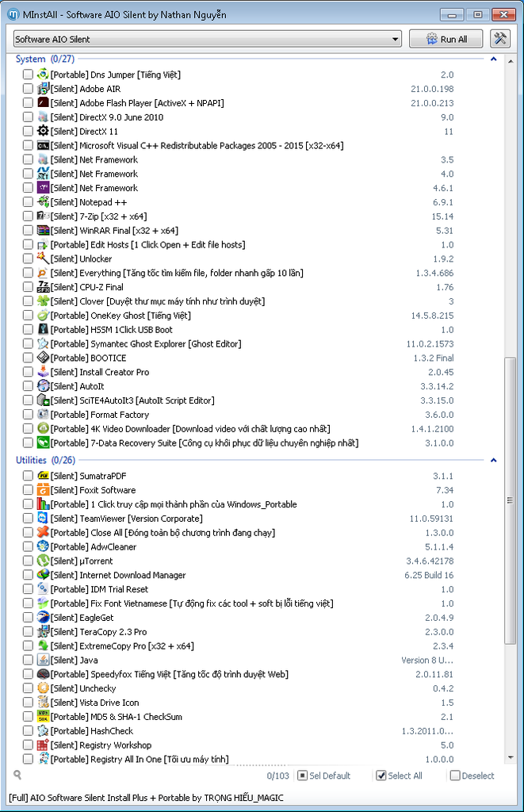Viewport: 524px width, 812px height.
Task: Toggle the Select All checkbox
Action: [381, 776]
